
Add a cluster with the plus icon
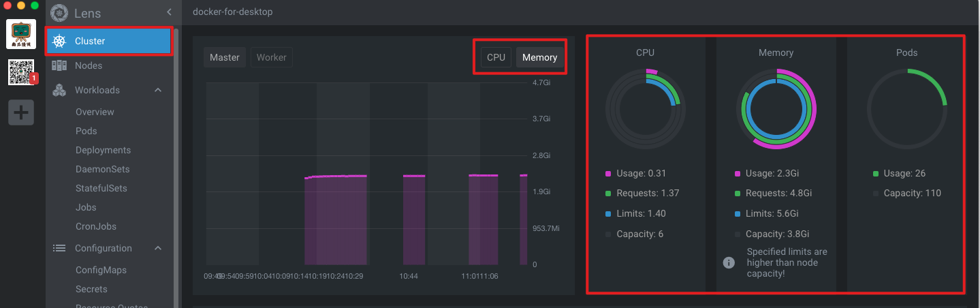[21, 112]
